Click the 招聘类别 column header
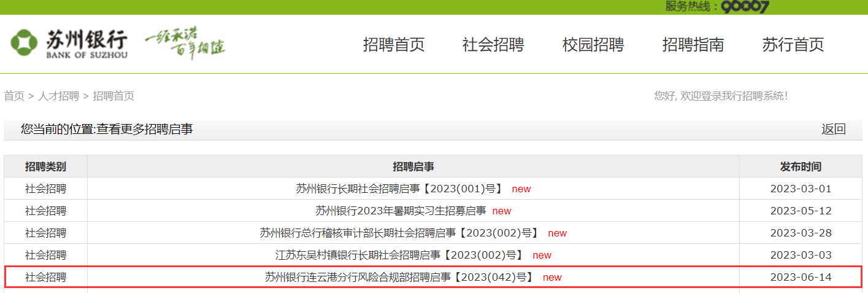 45,166
